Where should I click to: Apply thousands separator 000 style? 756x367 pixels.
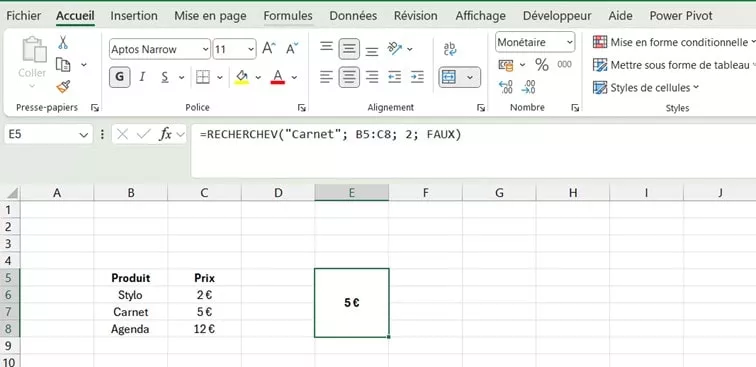(x=564, y=65)
